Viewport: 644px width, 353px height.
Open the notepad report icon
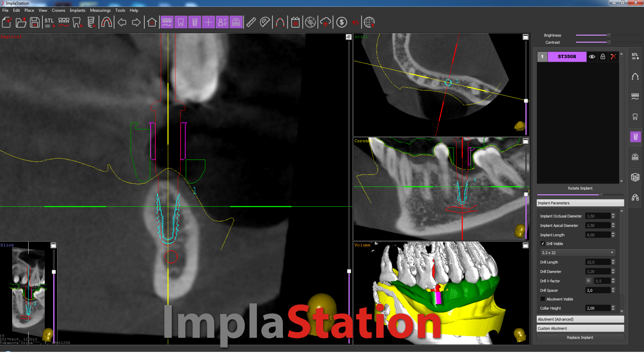click(295, 23)
